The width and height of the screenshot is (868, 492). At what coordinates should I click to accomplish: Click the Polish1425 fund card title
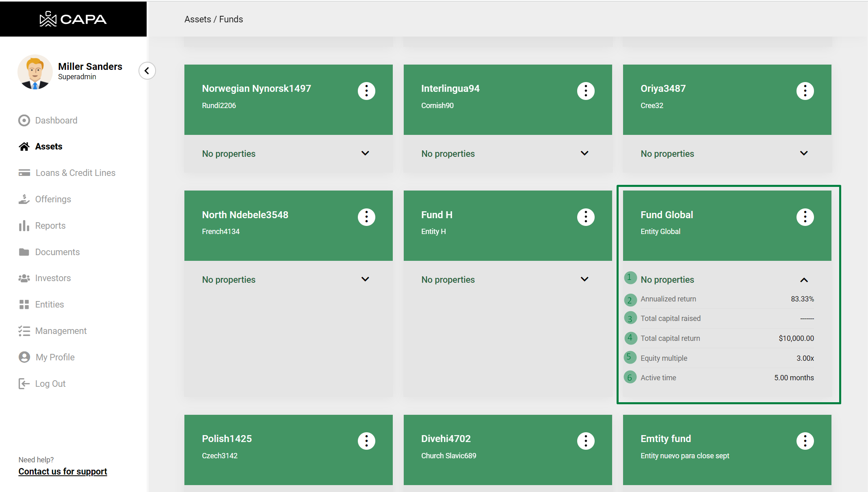227,439
